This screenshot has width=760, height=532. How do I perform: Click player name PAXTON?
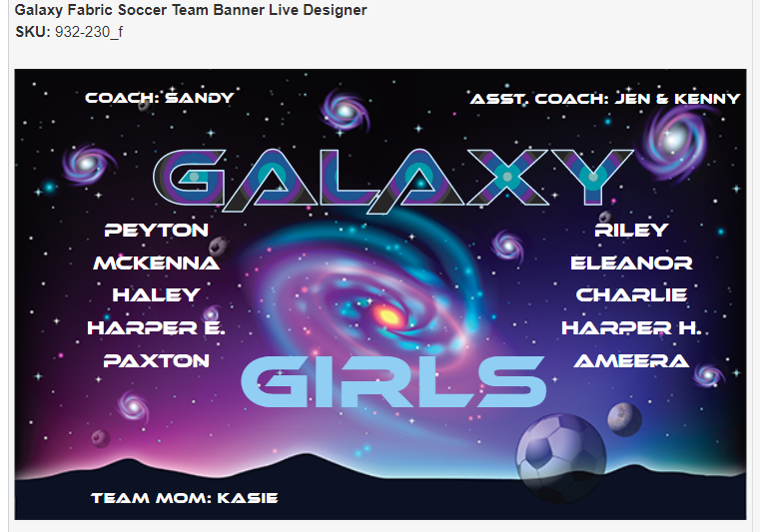pyautogui.click(x=156, y=361)
